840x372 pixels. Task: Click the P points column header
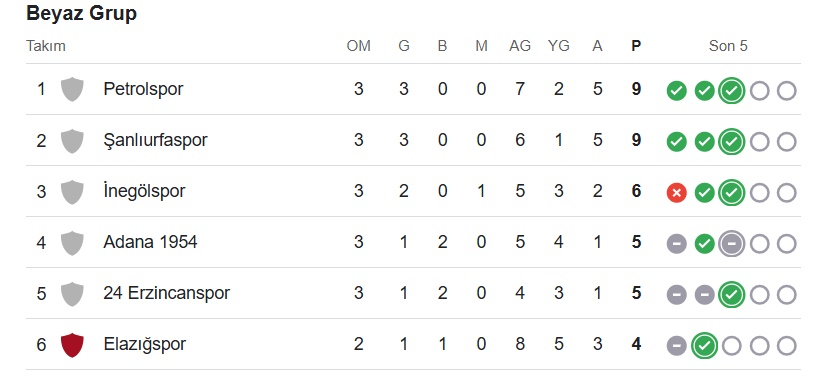pyautogui.click(x=636, y=46)
